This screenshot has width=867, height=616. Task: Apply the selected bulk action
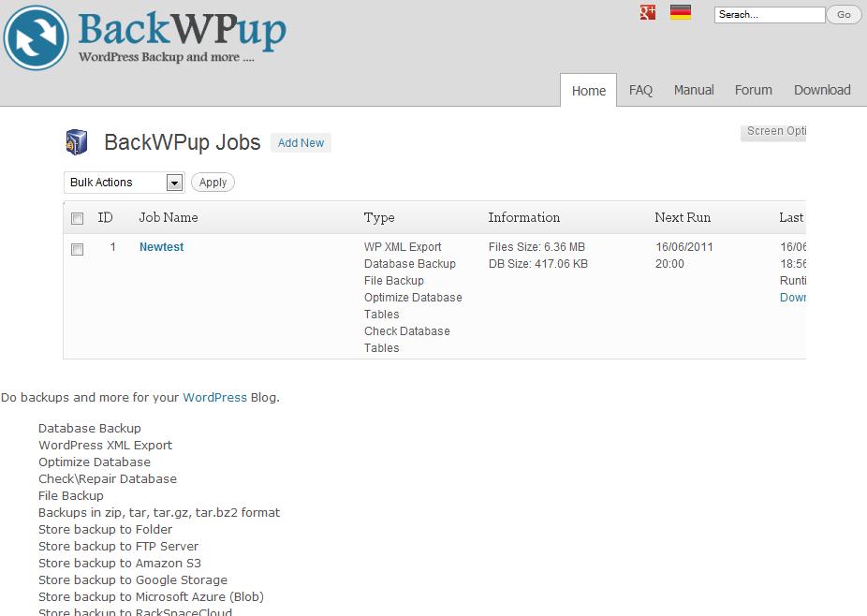coord(213,183)
